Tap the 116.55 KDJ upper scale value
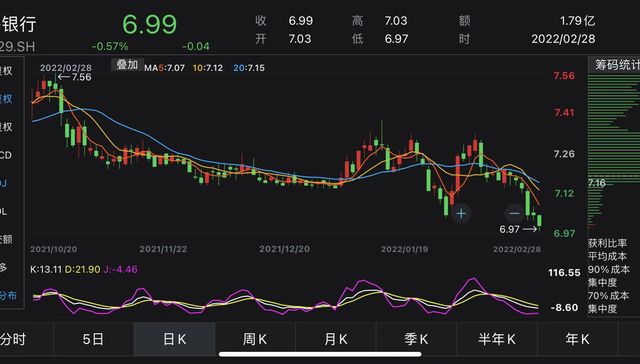Screen dimensions: 640x364 click(564, 273)
